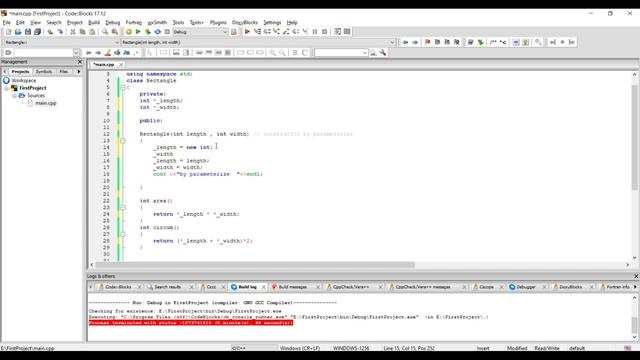The width and height of the screenshot is (640, 360).
Task: Open Replace with the toolbar icon
Action: click(115, 32)
